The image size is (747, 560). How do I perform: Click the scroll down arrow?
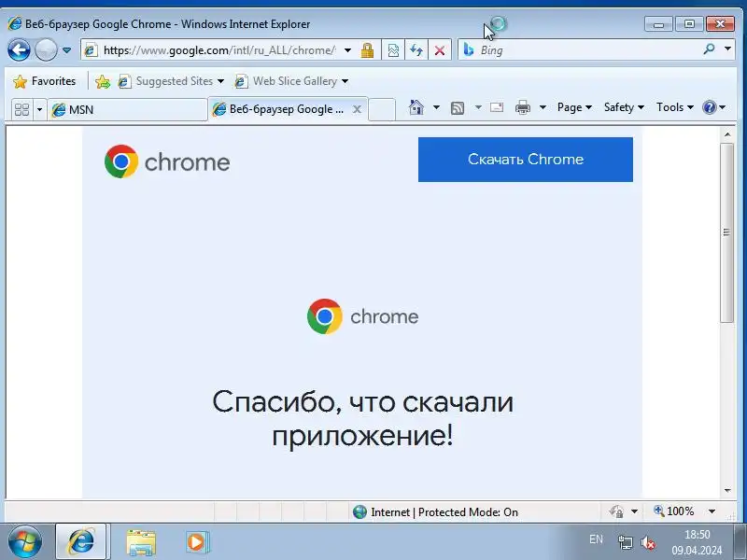coord(727,491)
